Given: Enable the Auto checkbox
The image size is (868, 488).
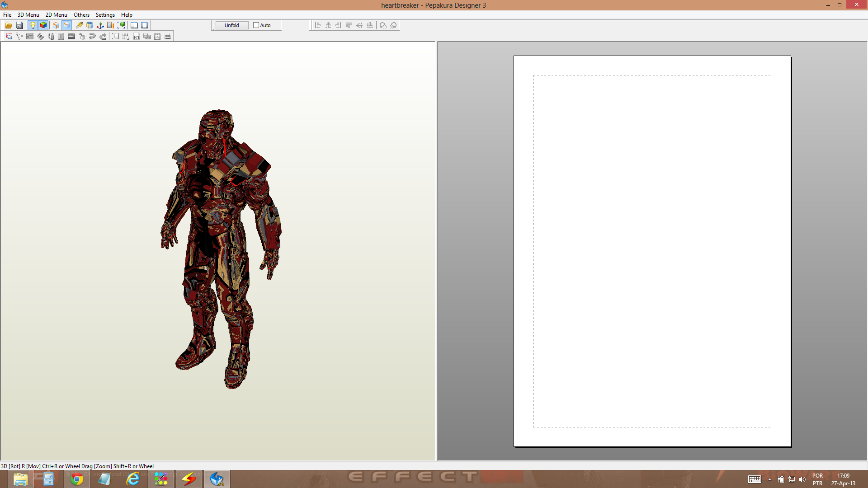Looking at the screenshot, I should click(256, 25).
